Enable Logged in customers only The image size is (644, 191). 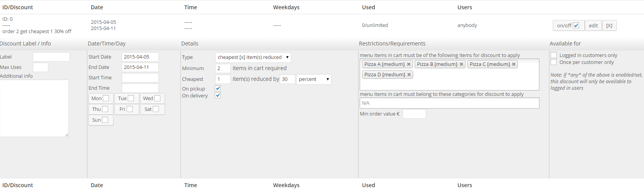pos(554,55)
